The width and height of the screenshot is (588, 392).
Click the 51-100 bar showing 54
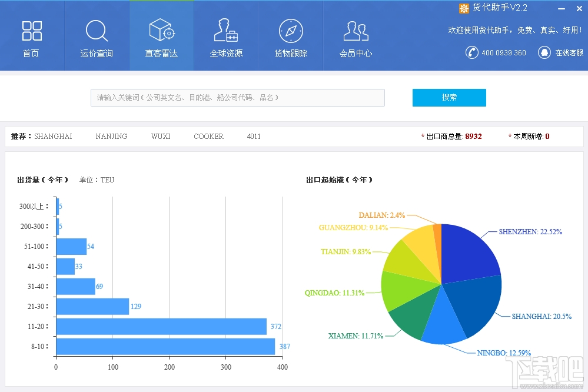[x=71, y=247]
